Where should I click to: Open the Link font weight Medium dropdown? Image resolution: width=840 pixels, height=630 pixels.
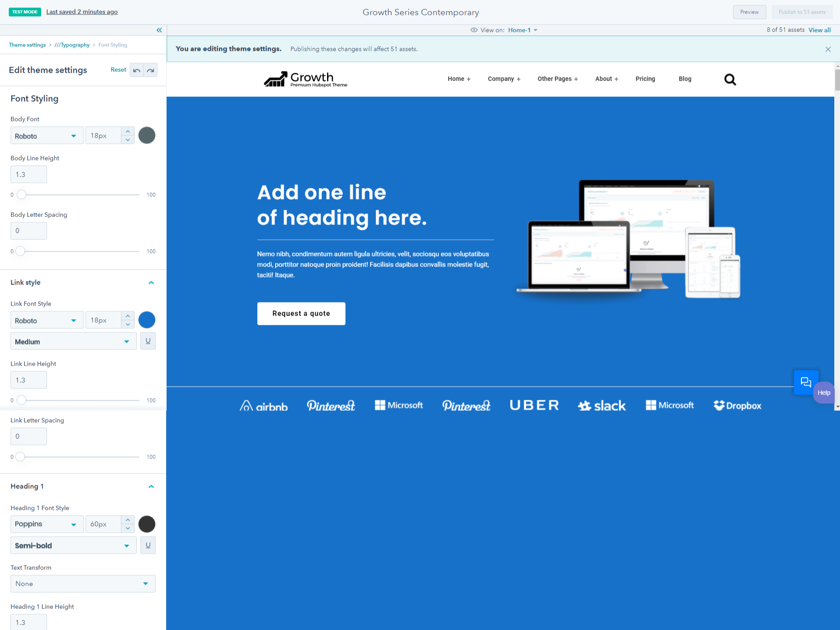tap(73, 341)
